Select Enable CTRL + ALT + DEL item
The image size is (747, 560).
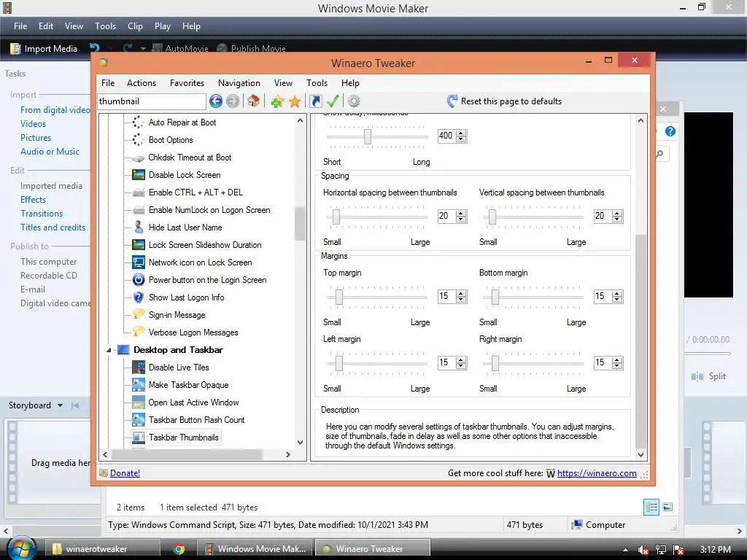coord(196,192)
